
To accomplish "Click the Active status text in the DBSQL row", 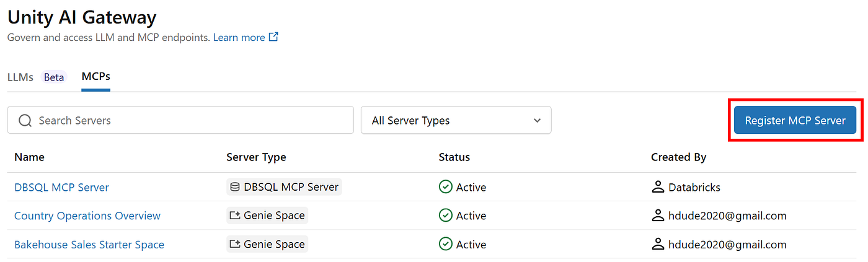I will (x=471, y=187).
